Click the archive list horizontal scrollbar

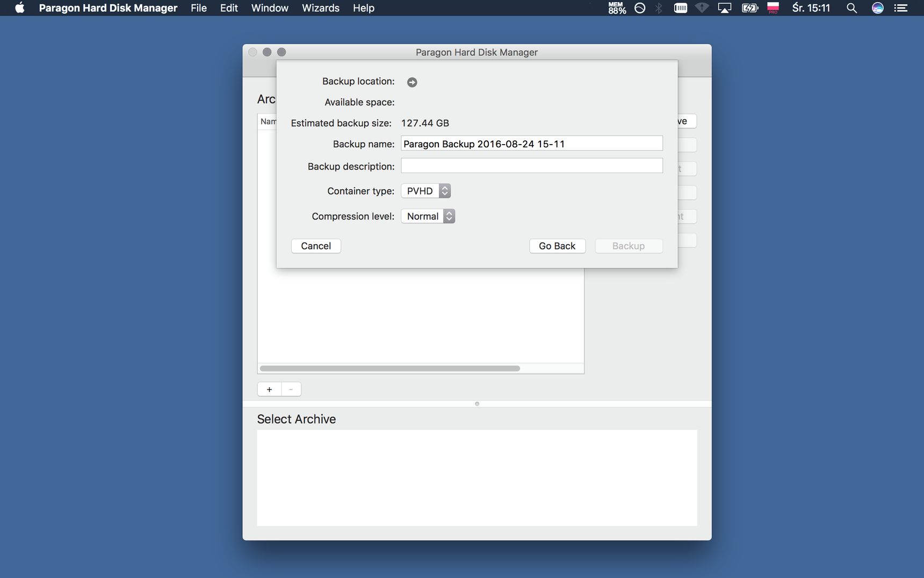[x=390, y=368]
